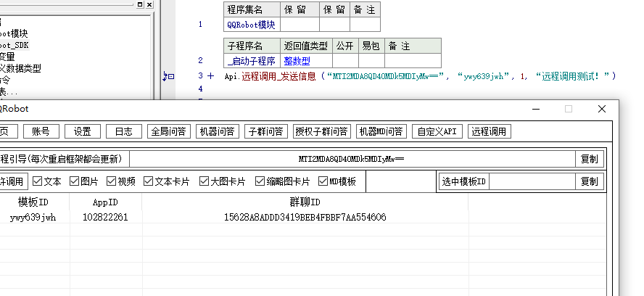Open the 账号 tab
This screenshot has height=296, width=644.
point(41,131)
